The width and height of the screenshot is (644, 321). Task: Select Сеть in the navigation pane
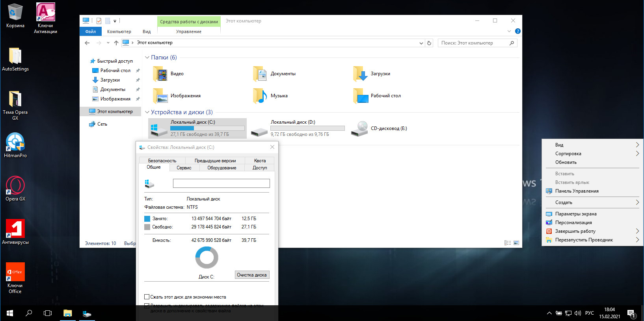pyautogui.click(x=102, y=124)
